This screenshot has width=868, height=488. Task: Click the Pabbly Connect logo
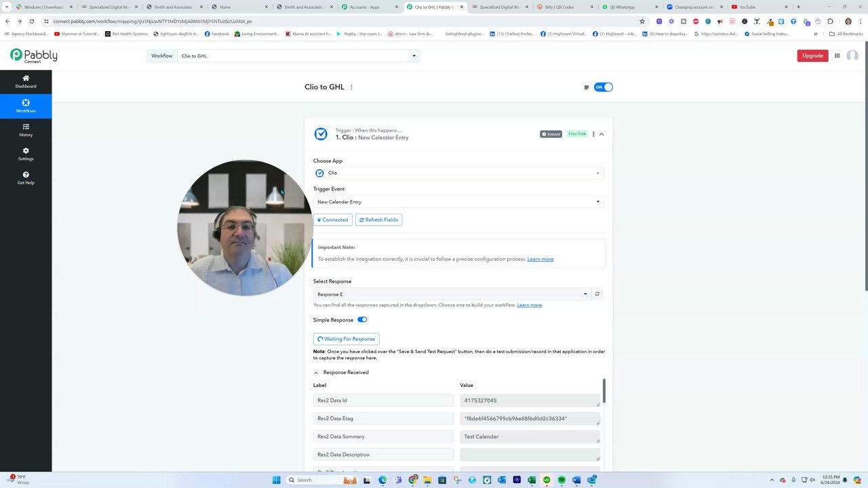click(33, 56)
